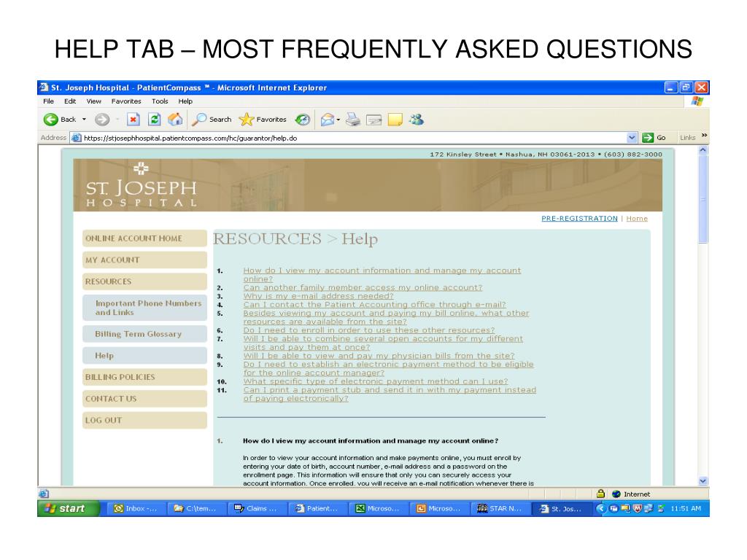This screenshot has width=747, height=560.
Task: Open the Favorites menu
Action: tap(126, 101)
